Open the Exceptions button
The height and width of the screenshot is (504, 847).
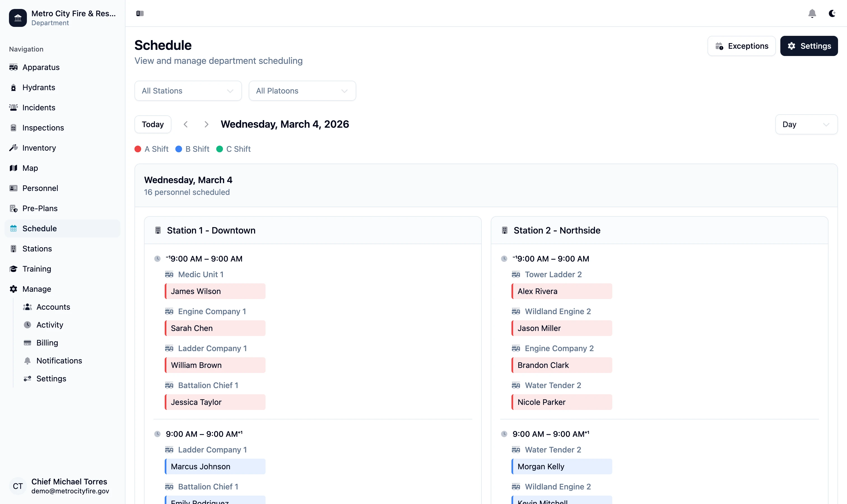tap(741, 46)
